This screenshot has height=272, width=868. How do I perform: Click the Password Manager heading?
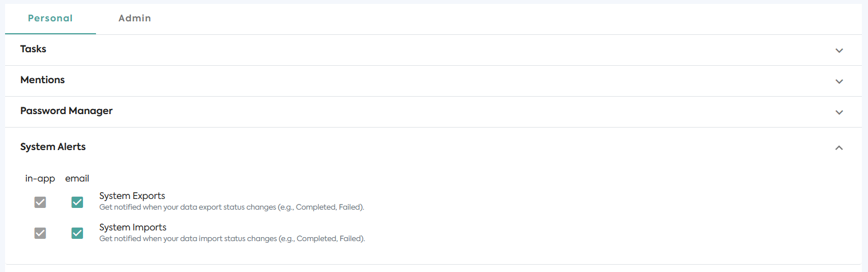(66, 111)
